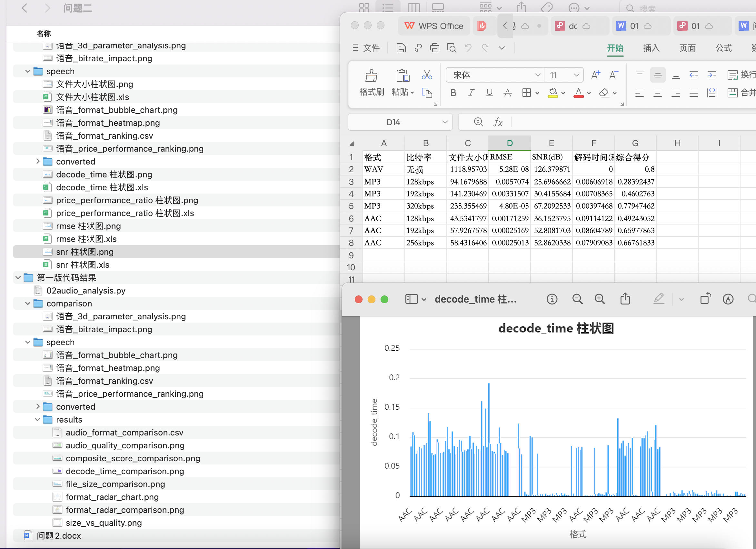The image size is (756, 549).
Task: Toggle Underline formatting
Action: [489, 93]
